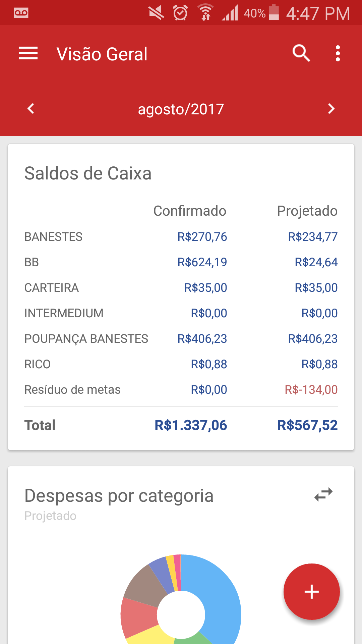
Task: Open the hamburger navigation menu
Action: (28, 54)
